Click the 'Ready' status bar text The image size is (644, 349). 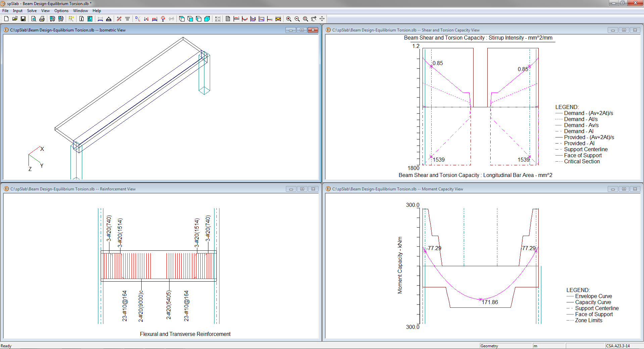[x=6, y=346]
